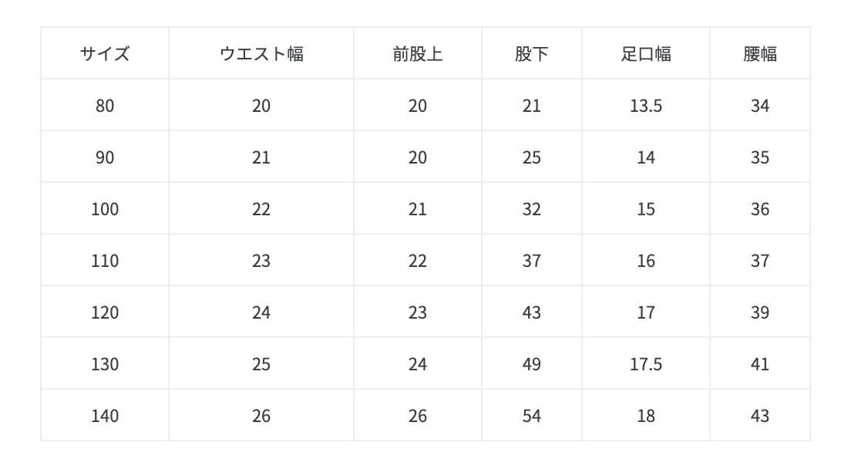Viewport: 868px width, 466px height.
Task: Click the 足口幅 column header
Action: (645, 54)
